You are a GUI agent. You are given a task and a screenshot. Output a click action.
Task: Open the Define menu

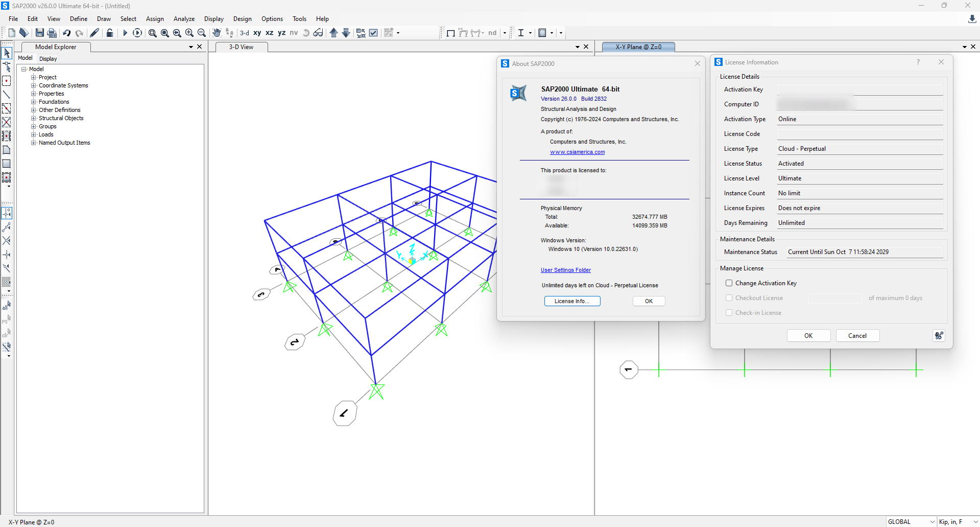79,19
